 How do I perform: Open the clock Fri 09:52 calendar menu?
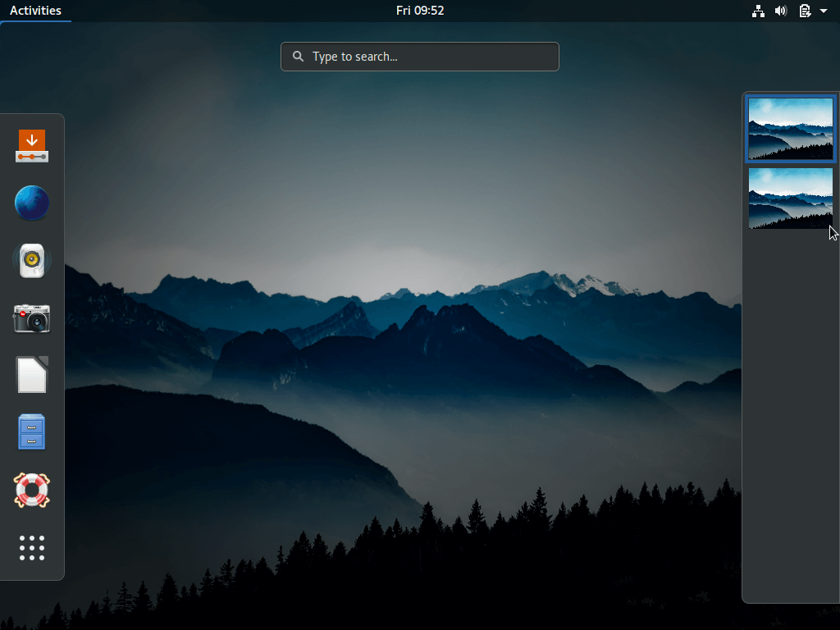(x=420, y=11)
